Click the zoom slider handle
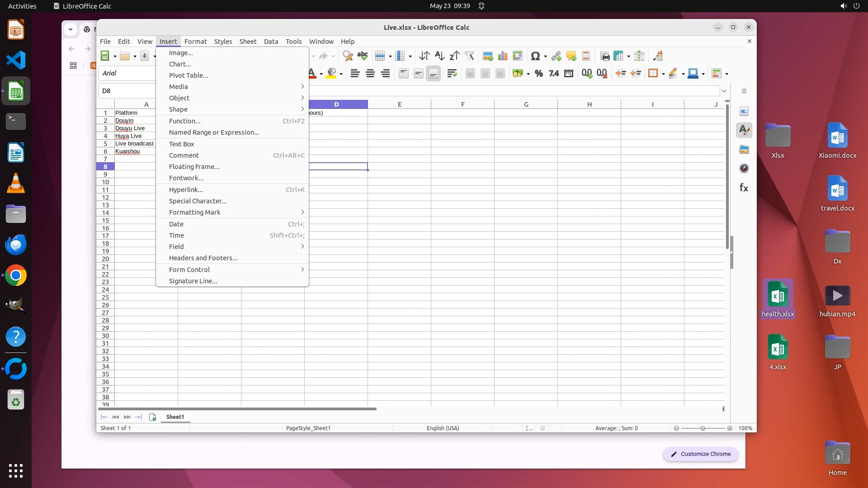 pyautogui.click(x=703, y=428)
